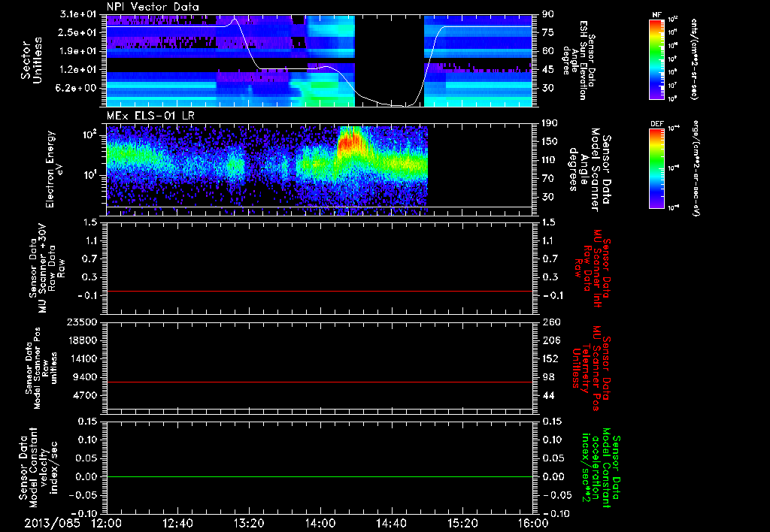Click the red 'MU Scanner Inh Raw Data' label
The image size is (770, 532).
pyautogui.click(x=592, y=268)
